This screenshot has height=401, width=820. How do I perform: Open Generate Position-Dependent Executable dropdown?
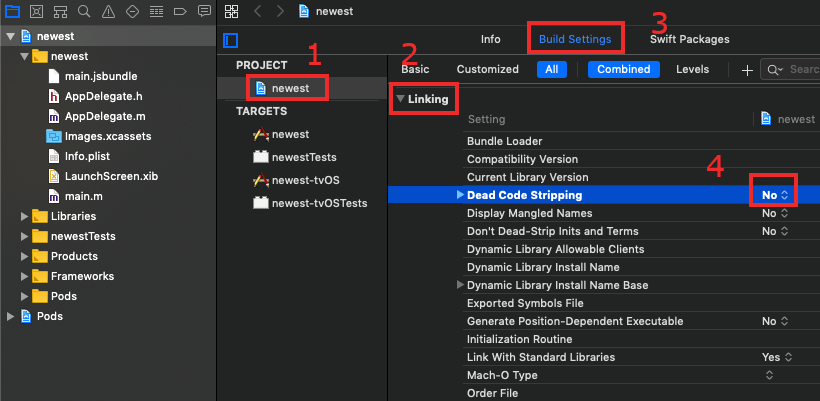point(775,321)
